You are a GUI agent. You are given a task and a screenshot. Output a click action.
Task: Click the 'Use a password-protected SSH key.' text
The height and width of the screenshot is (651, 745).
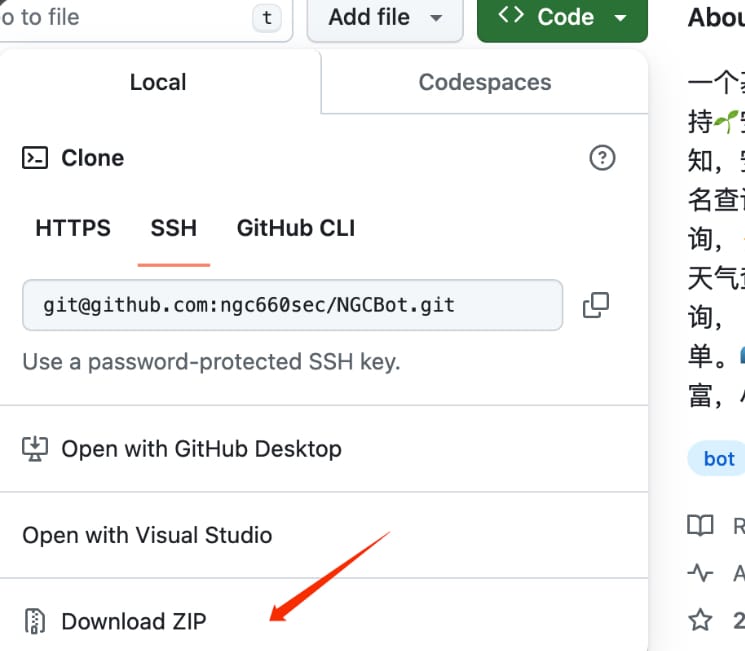pyautogui.click(x=211, y=362)
